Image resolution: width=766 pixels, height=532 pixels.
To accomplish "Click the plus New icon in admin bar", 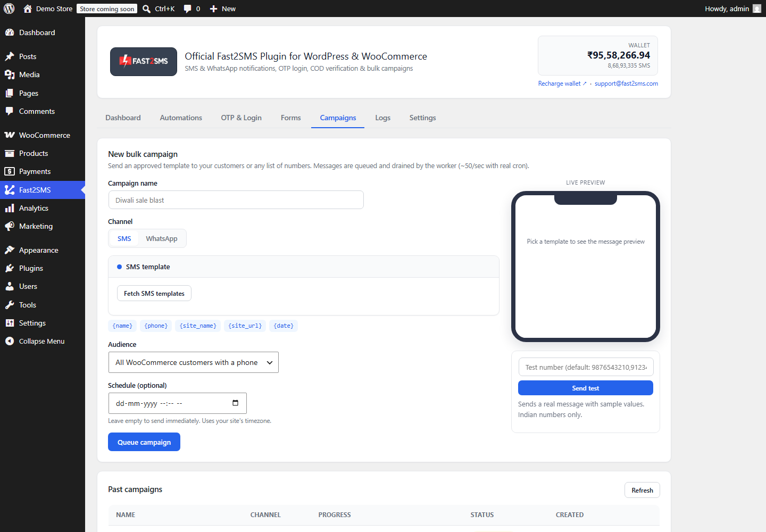I will click(x=213, y=9).
